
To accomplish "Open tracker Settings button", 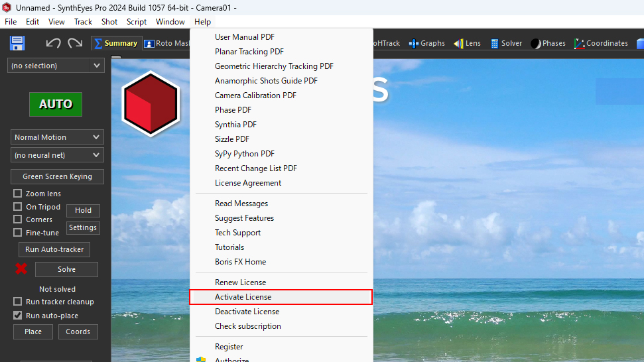I will click(83, 227).
